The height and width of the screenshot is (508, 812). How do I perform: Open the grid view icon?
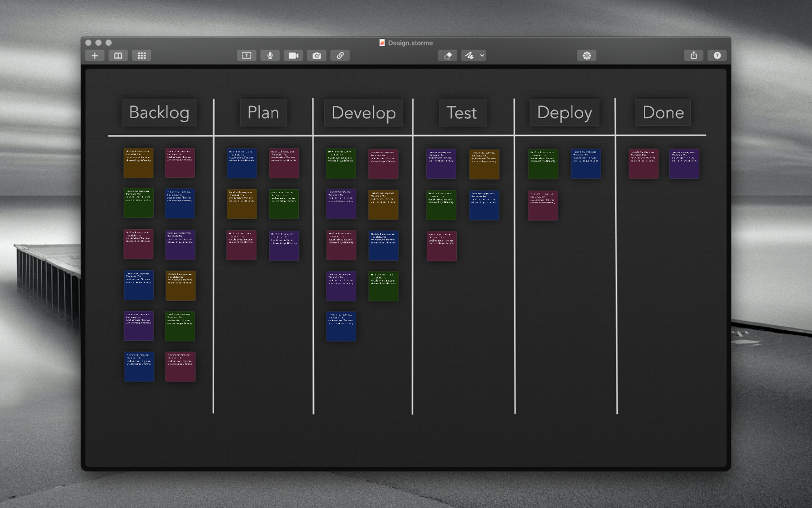[142, 55]
